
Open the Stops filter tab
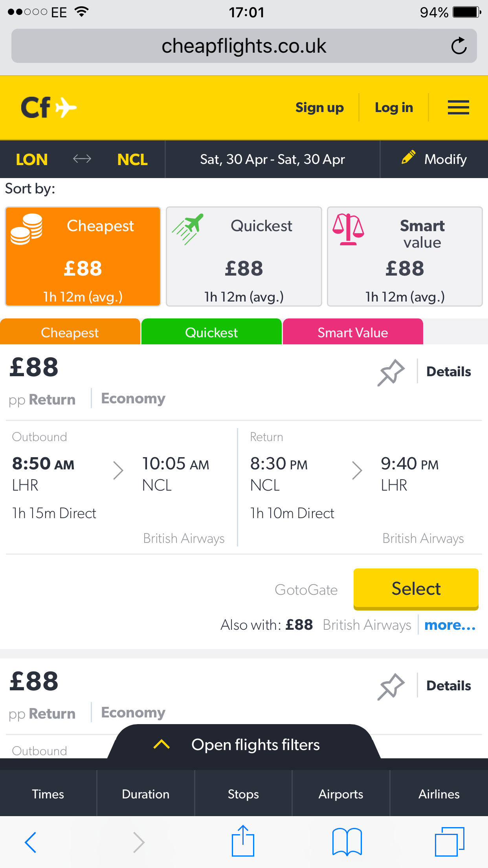point(243,794)
